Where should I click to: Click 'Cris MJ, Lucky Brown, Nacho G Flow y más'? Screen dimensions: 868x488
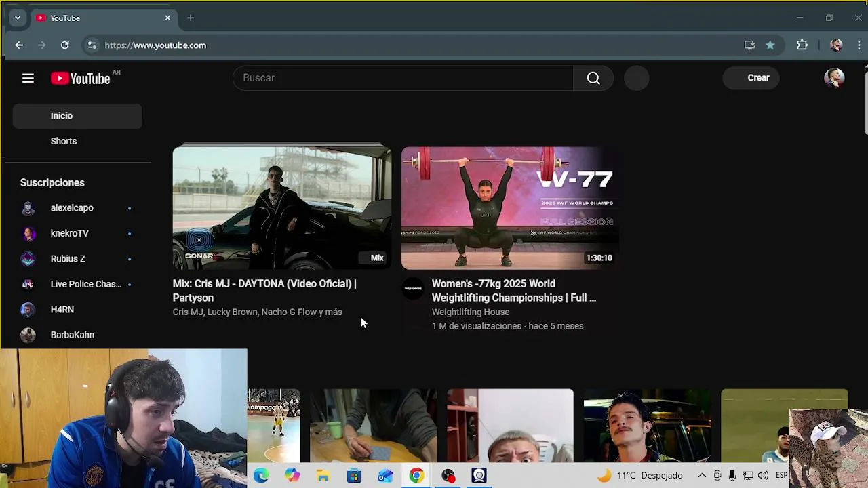coord(258,312)
